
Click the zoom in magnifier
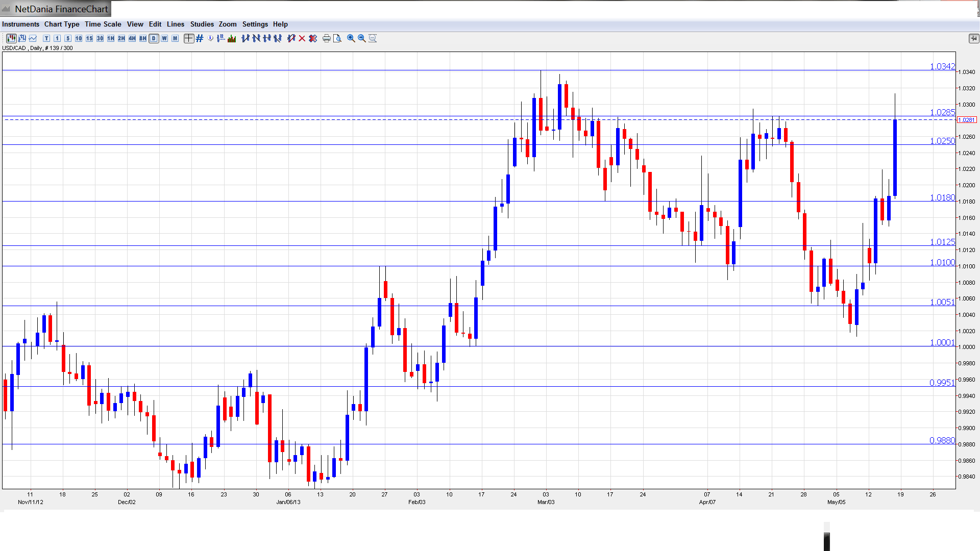click(x=351, y=38)
